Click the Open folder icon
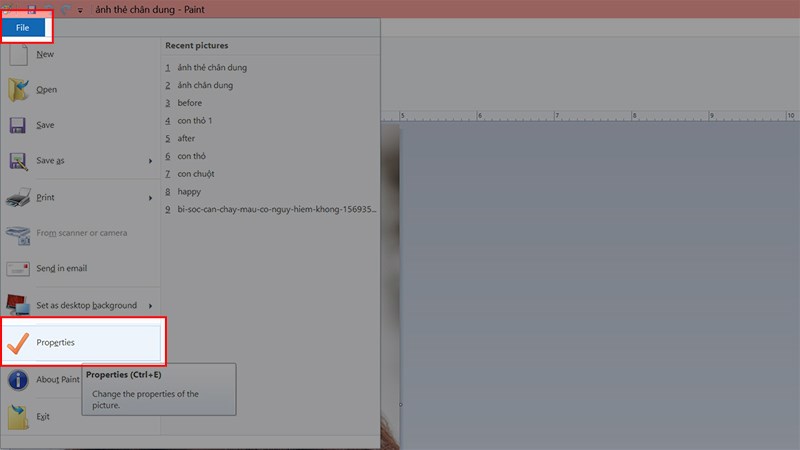 18,90
